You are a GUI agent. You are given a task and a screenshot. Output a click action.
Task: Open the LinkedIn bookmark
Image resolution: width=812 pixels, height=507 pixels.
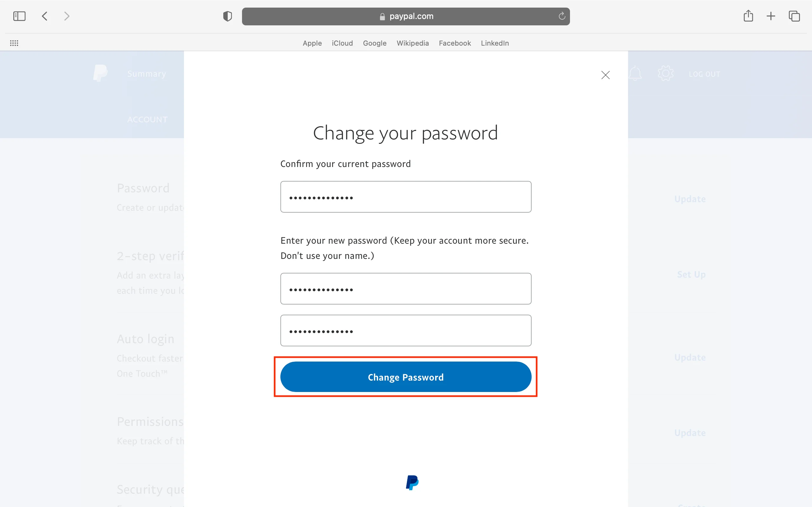(494, 43)
